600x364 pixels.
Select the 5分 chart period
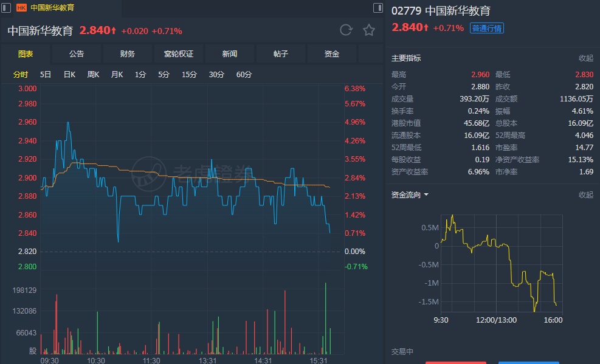(x=164, y=75)
